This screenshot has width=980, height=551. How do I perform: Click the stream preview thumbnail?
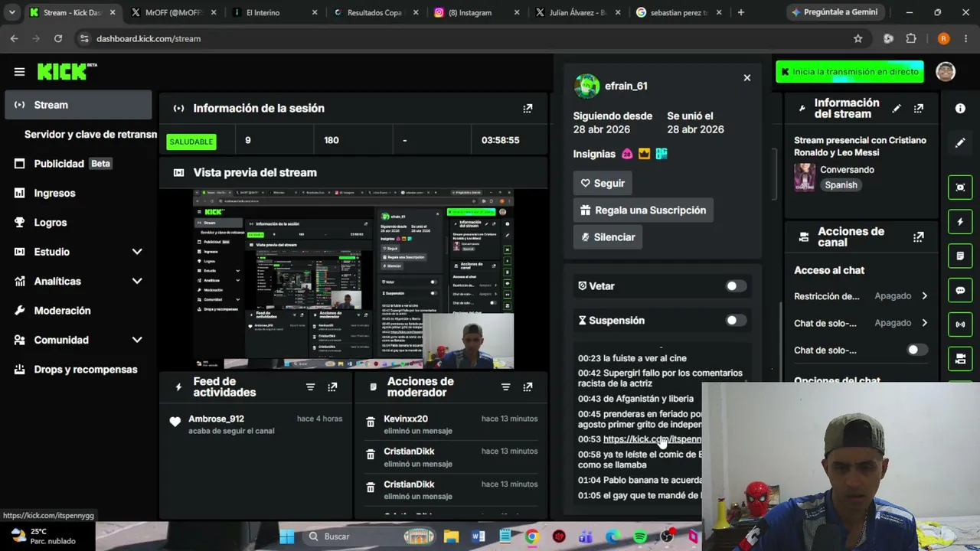coord(353,279)
